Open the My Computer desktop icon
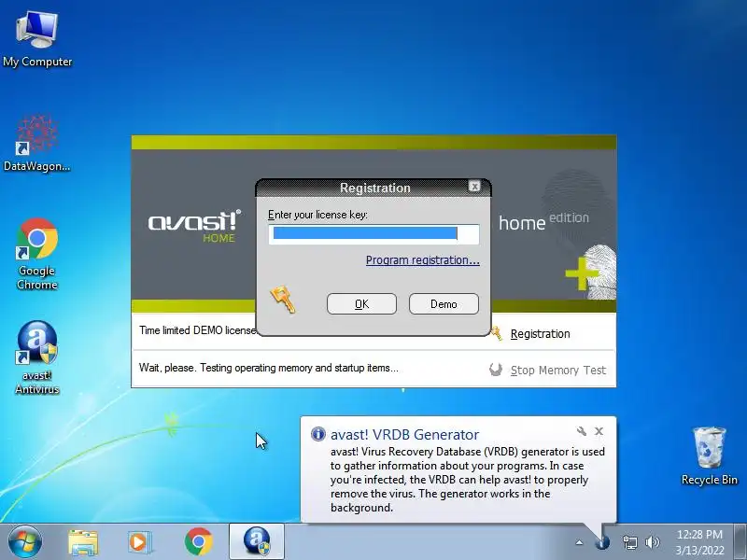The image size is (747, 560). coord(37,40)
